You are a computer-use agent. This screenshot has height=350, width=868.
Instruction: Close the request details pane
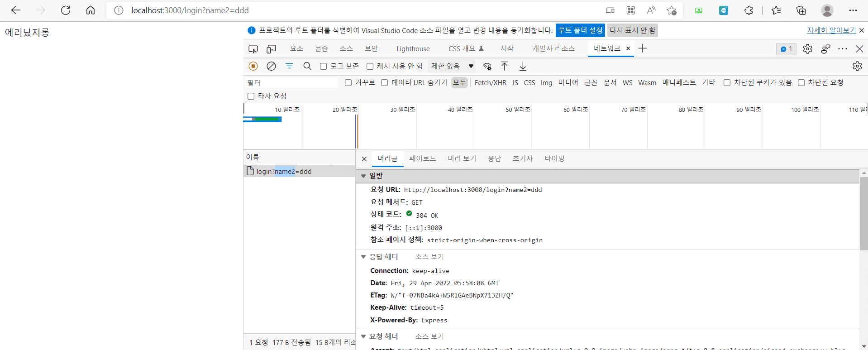pyautogui.click(x=364, y=159)
